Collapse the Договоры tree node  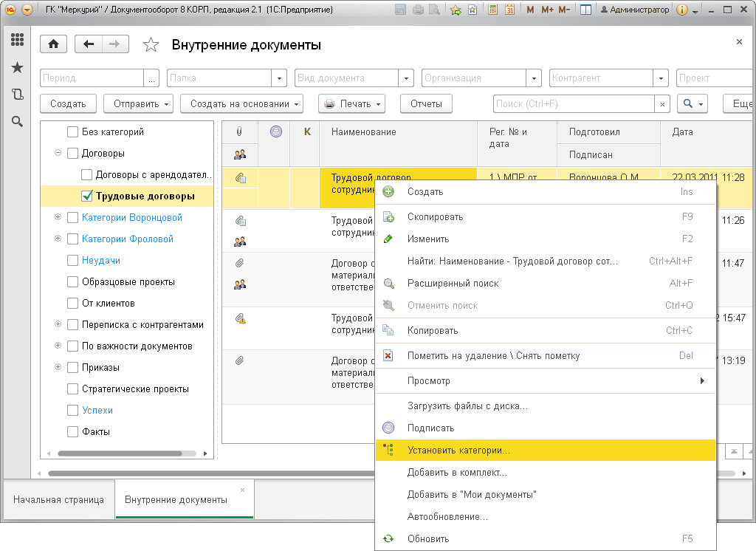point(58,153)
